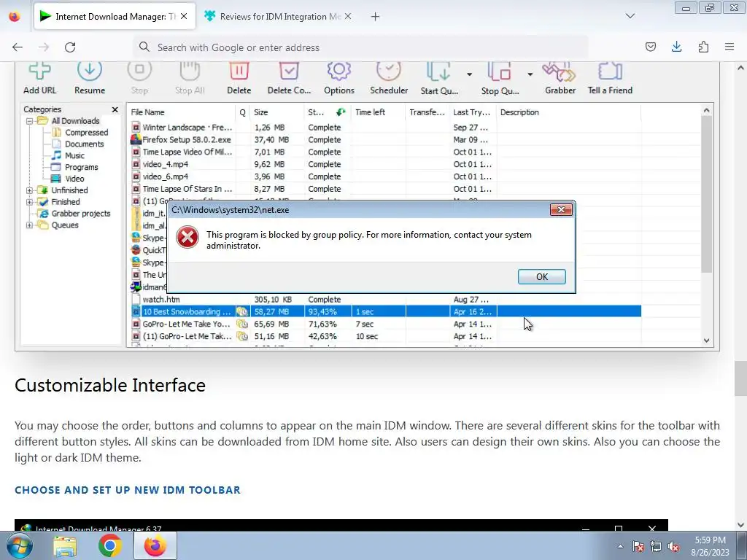Click the address bar search field

(360, 47)
